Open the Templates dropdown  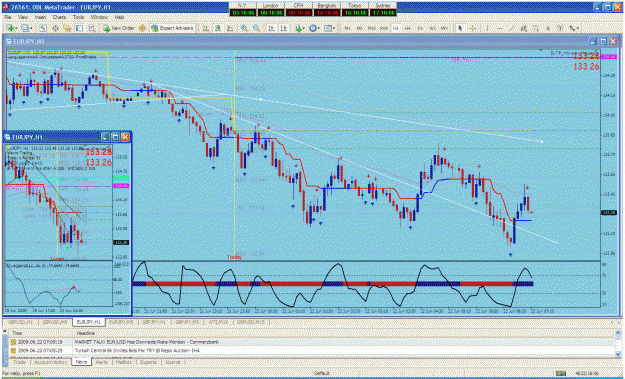pos(330,28)
